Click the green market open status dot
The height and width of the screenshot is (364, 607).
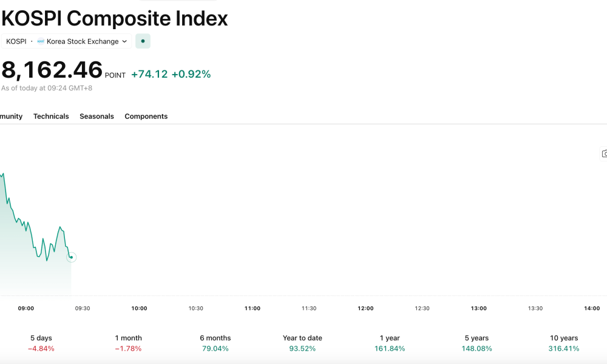click(143, 41)
